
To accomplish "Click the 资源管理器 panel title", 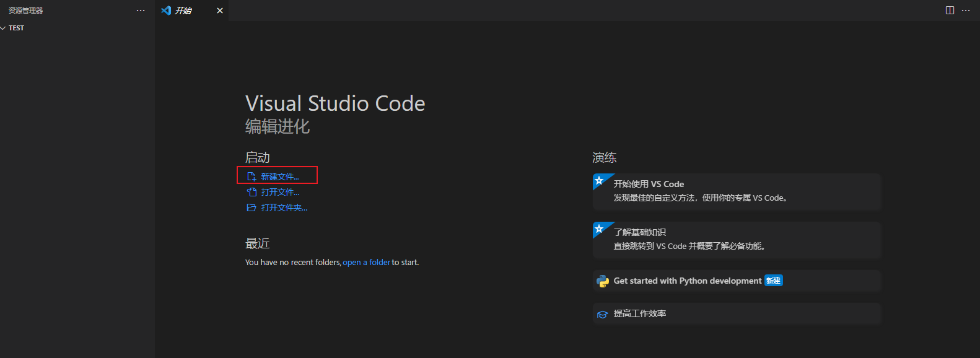I will tap(25, 11).
